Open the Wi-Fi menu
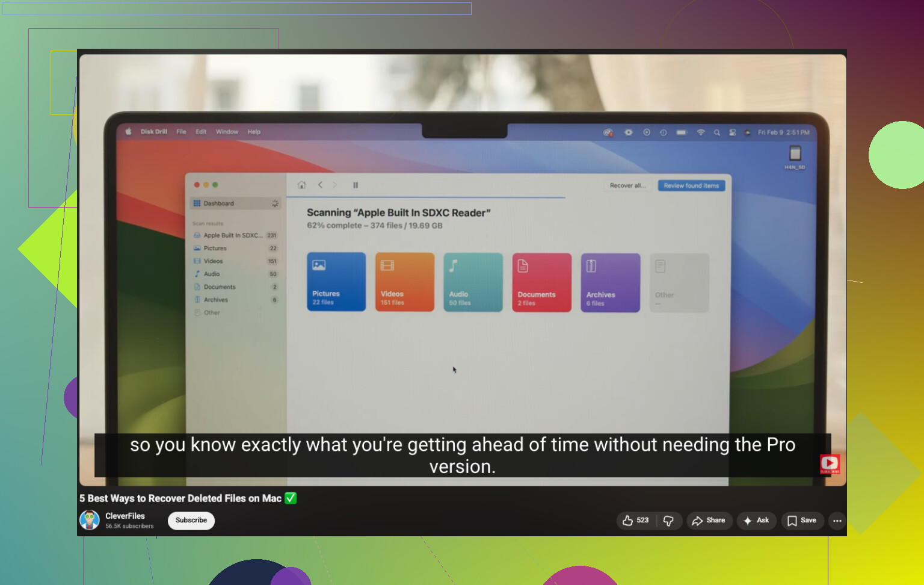 pyautogui.click(x=701, y=132)
